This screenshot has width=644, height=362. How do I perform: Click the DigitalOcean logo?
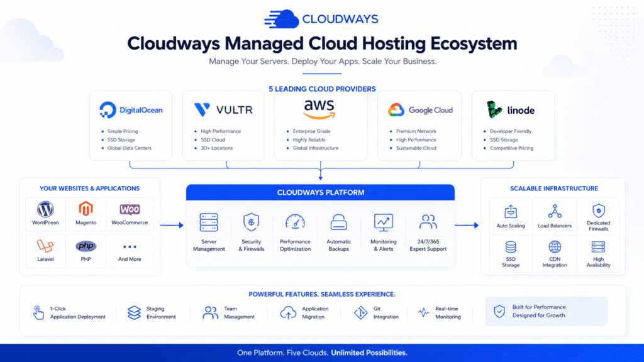coord(131,110)
